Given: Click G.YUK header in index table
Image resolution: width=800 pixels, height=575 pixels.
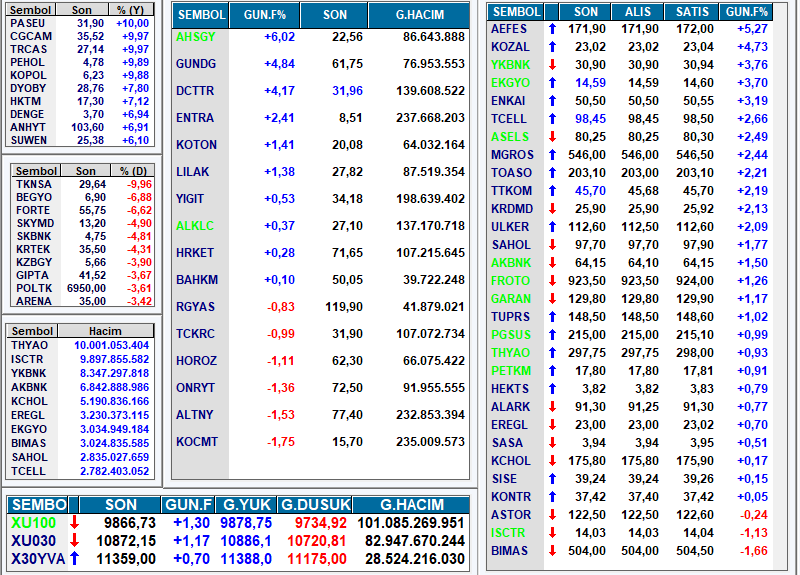Looking at the screenshot, I should coord(246,505).
